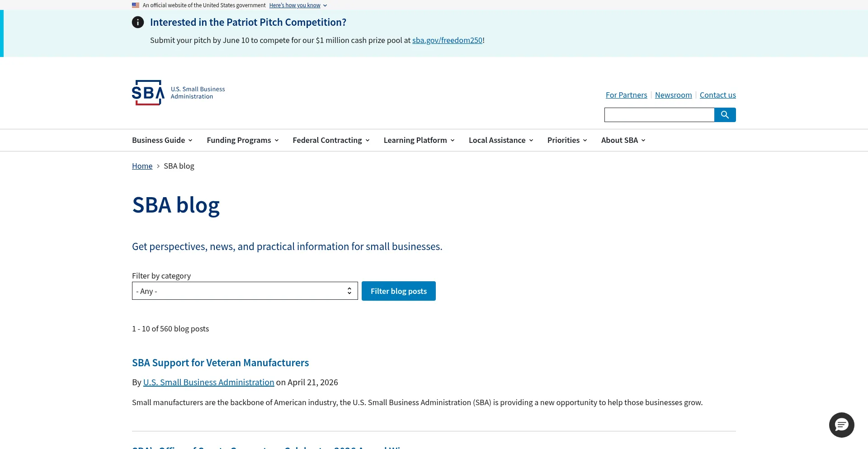This screenshot has width=868, height=449.
Task: Click the Home breadcrumb link
Action: (x=142, y=166)
